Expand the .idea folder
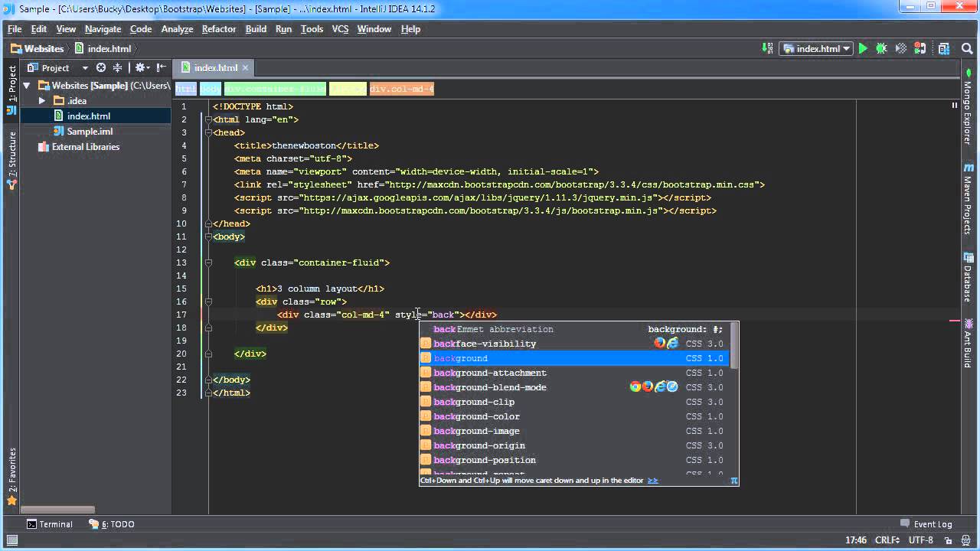Image resolution: width=980 pixels, height=551 pixels. [42, 101]
